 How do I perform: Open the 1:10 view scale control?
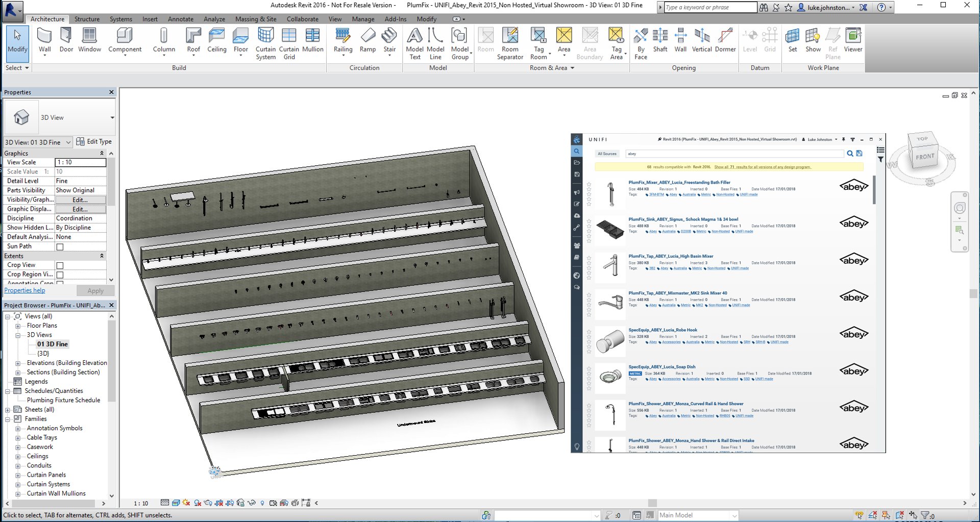[x=141, y=503]
